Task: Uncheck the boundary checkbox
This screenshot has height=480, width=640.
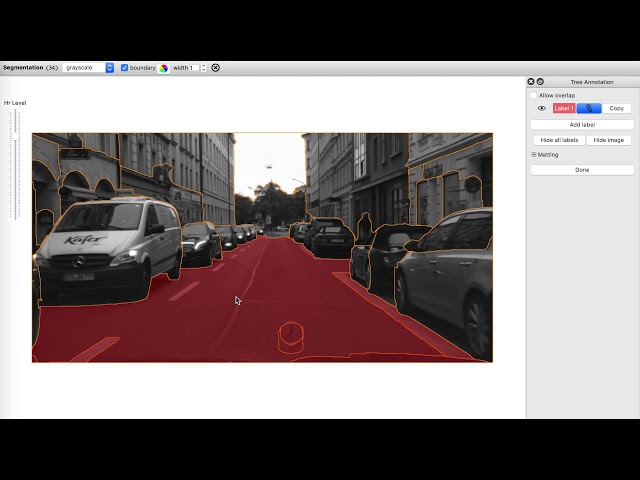Action: (124, 68)
